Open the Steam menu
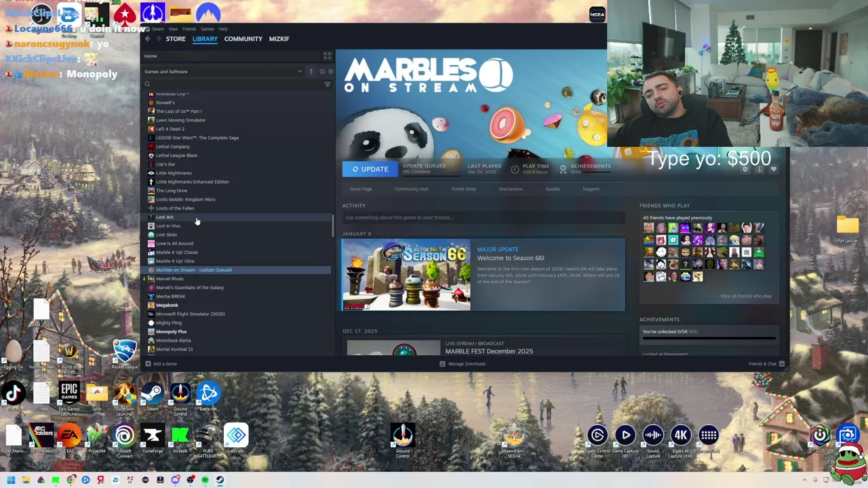 [157, 29]
